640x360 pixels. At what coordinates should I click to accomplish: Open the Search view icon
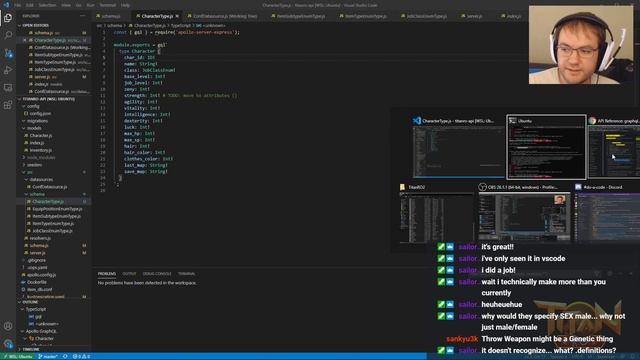click(x=8, y=36)
